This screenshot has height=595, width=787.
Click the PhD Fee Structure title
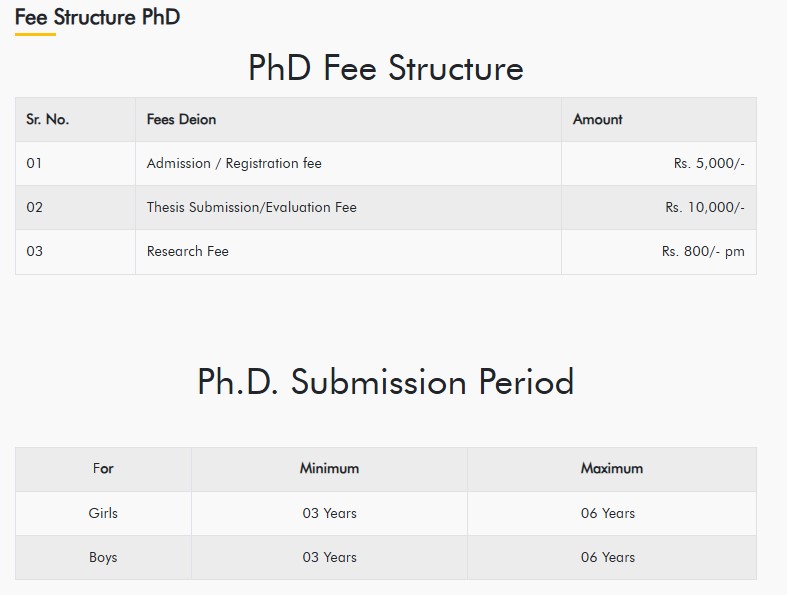(x=385, y=68)
